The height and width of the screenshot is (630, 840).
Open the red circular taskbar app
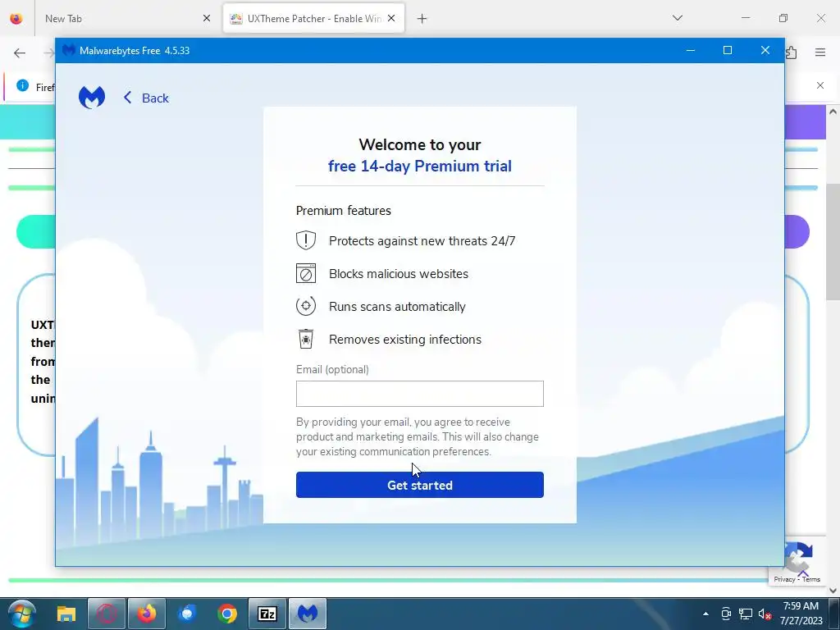pos(107,614)
